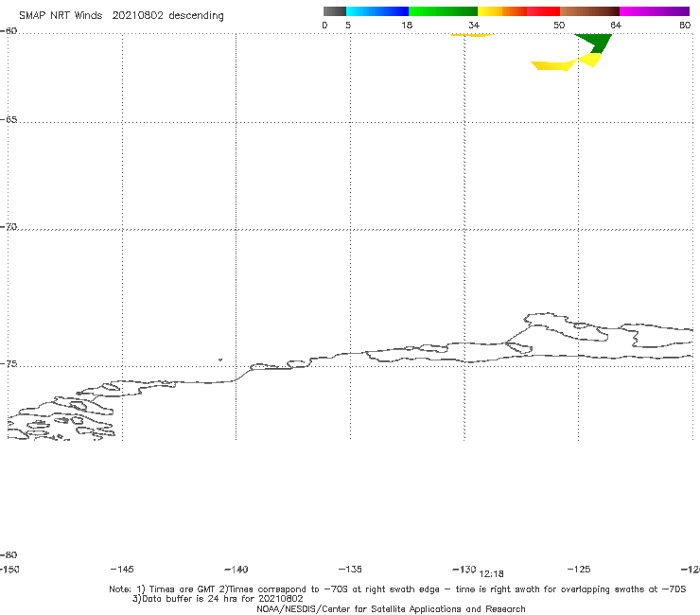
Task: Click the latitude label '-65'
Action: click(x=9, y=120)
